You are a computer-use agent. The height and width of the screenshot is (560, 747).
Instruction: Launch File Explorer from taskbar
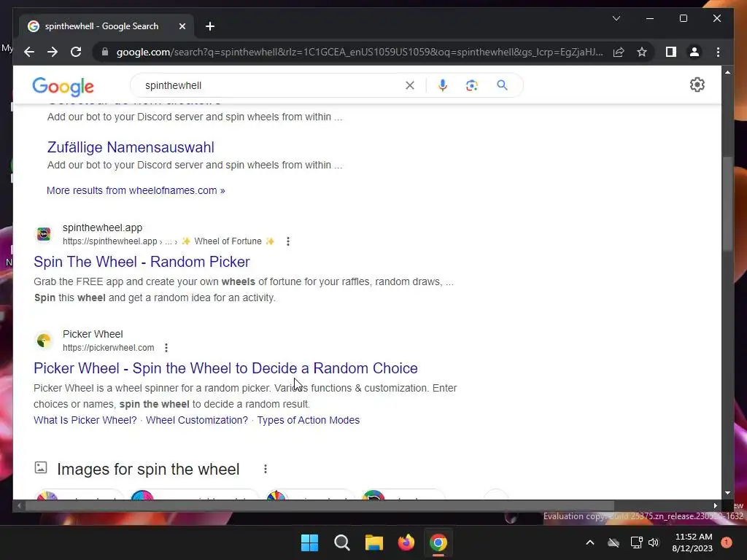point(374,542)
